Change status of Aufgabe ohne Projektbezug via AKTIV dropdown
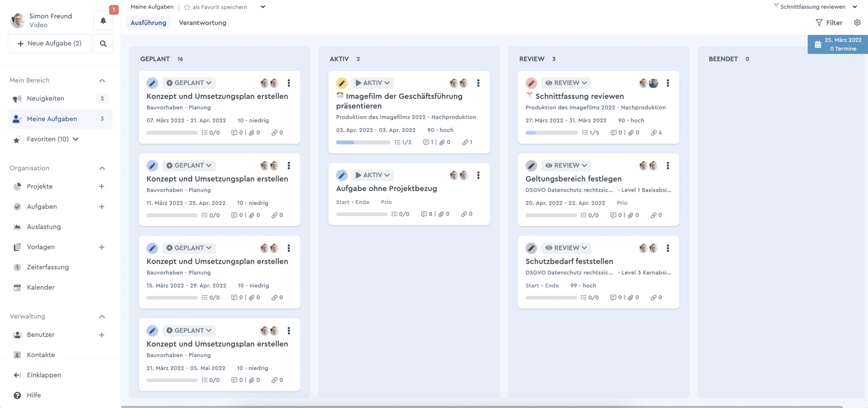 tap(372, 175)
